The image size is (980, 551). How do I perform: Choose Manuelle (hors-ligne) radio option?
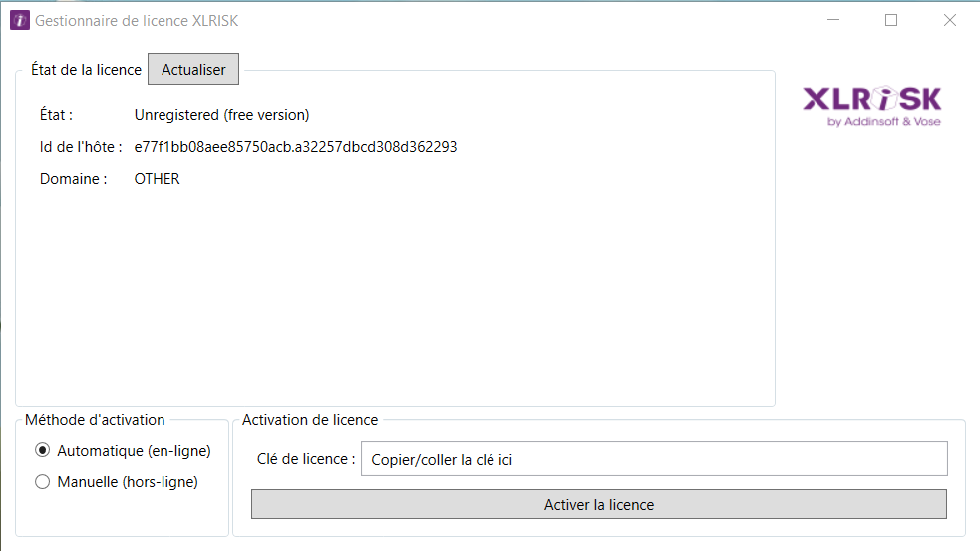43,482
